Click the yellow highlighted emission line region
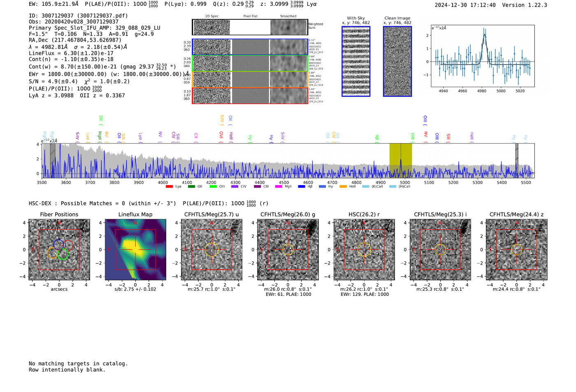 click(x=401, y=160)
